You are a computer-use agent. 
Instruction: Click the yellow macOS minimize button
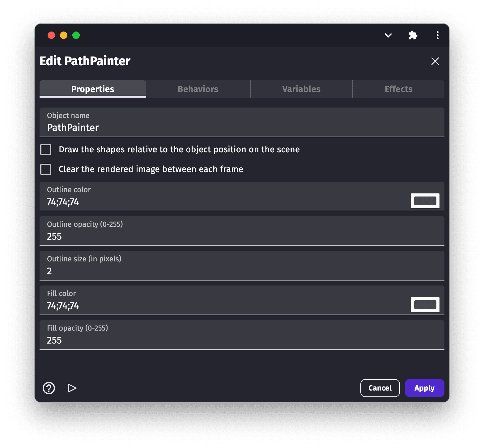64,35
